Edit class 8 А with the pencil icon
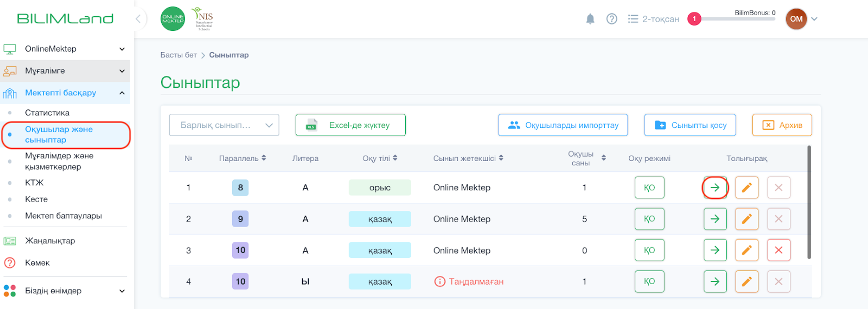This screenshot has height=309, width=868. [746, 188]
